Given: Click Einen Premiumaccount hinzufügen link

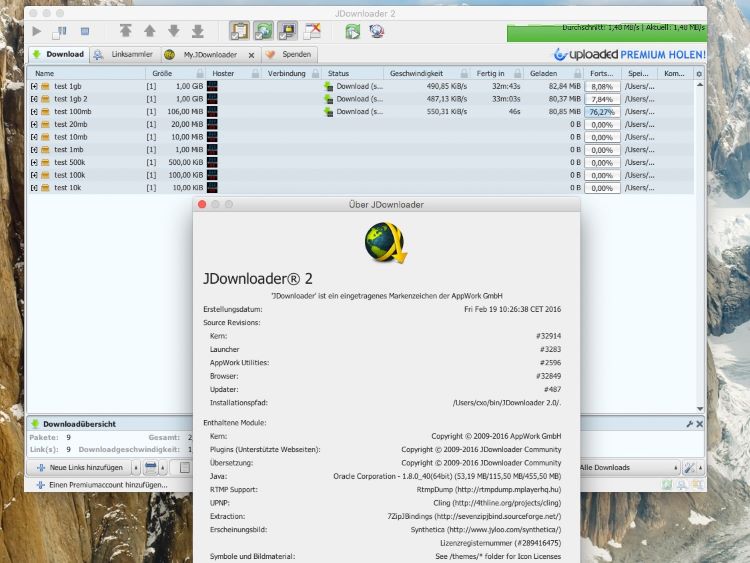Looking at the screenshot, I should (x=102, y=485).
